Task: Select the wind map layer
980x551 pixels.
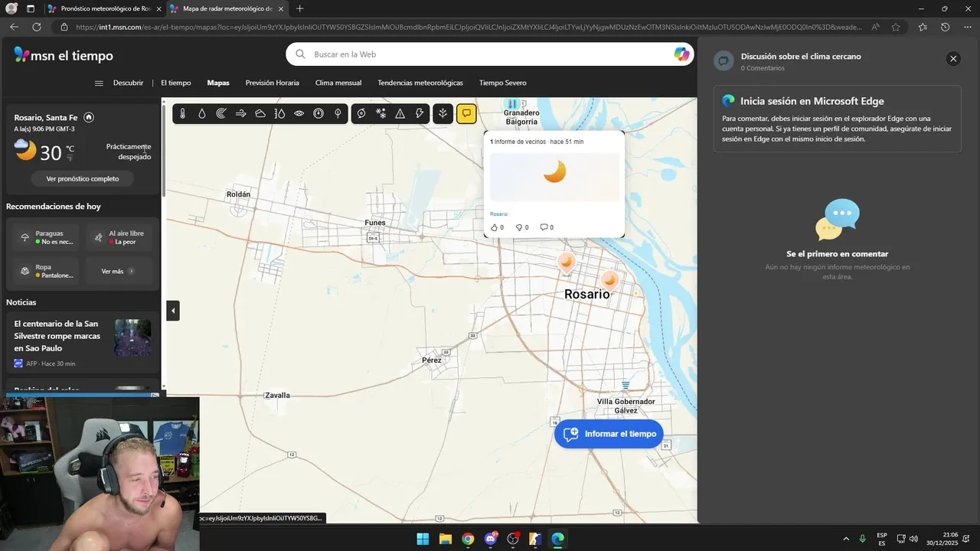Action: [x=240, y=113]
